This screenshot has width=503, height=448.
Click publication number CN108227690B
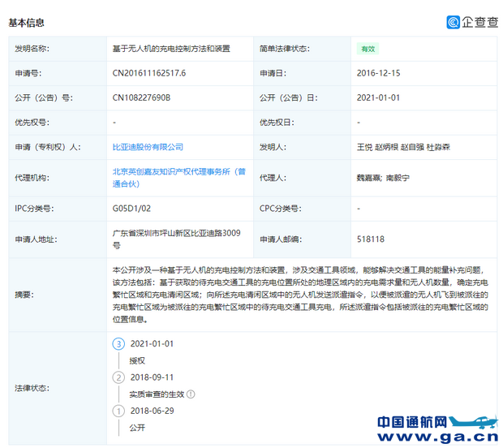pyautogui.click(x=142, y=97)
